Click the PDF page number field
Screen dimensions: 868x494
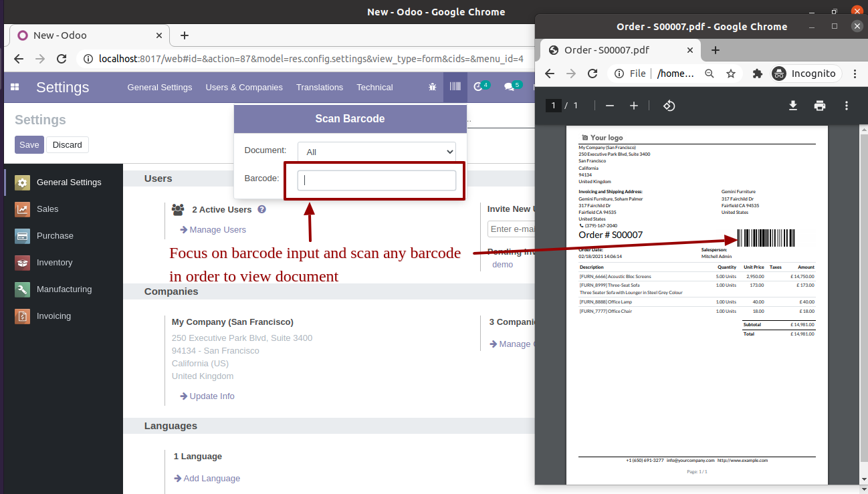(x=553, y=106)
